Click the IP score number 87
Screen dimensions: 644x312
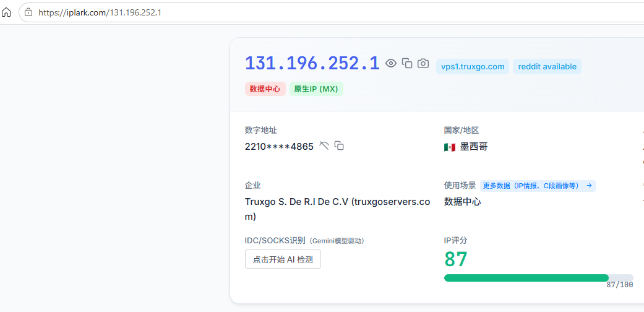(x=456, y=259)
